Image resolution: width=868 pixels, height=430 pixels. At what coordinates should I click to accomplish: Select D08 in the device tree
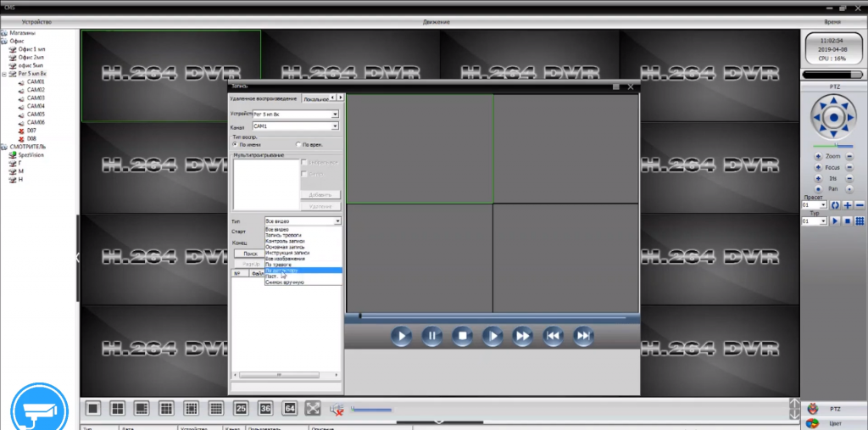tap(31, 138)
